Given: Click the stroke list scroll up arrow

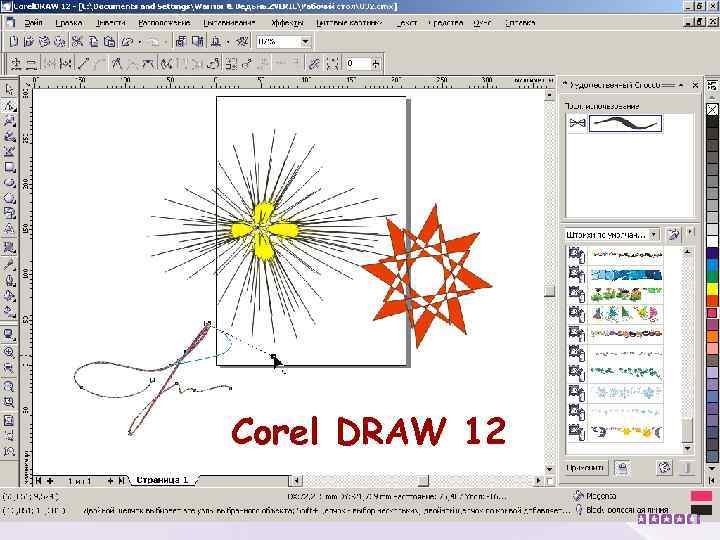Looking at the screenshot, I should click(687, 252).
